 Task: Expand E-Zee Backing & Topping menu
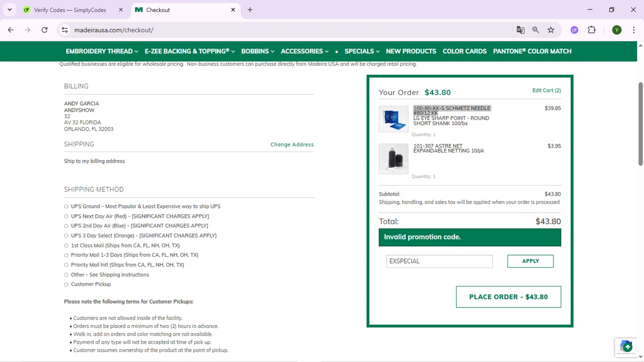tap(190, 51)
